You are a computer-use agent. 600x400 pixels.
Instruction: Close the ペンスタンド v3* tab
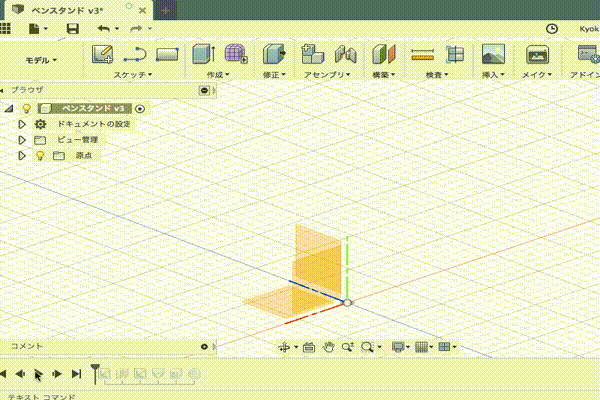pyautogui.click(x=142, y=11)
